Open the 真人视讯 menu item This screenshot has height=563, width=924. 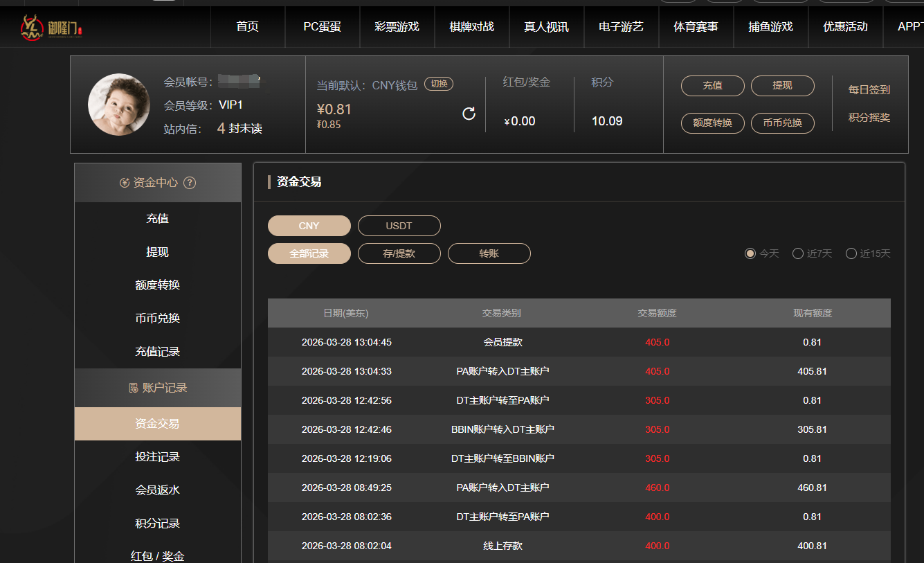(546, 27)
